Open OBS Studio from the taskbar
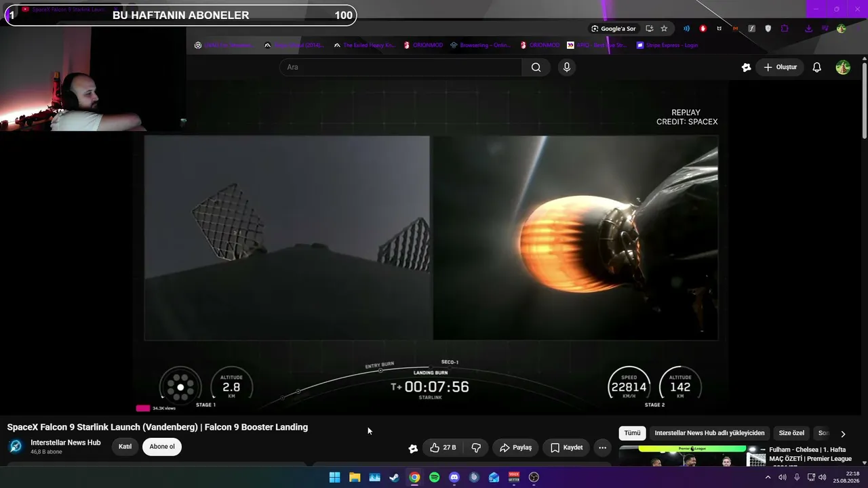This screenshot has height=488, width=868. pos(534,477)
